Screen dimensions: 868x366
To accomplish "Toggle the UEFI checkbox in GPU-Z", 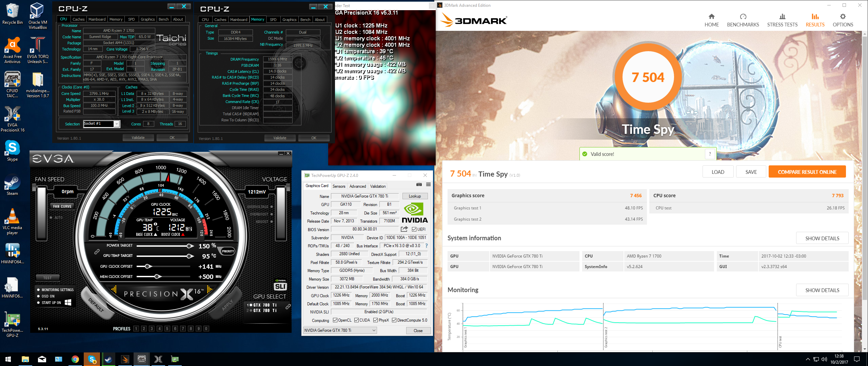I will [x=414, y=229].
